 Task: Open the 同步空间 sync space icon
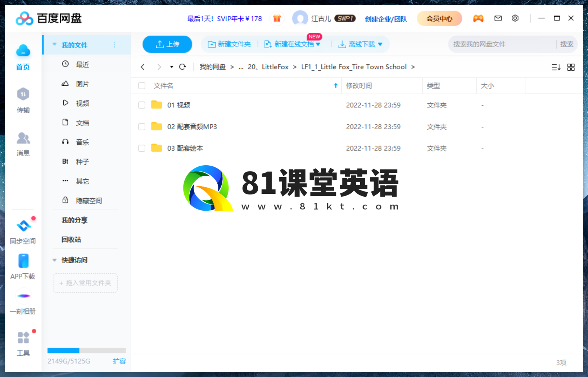[23, 226]
